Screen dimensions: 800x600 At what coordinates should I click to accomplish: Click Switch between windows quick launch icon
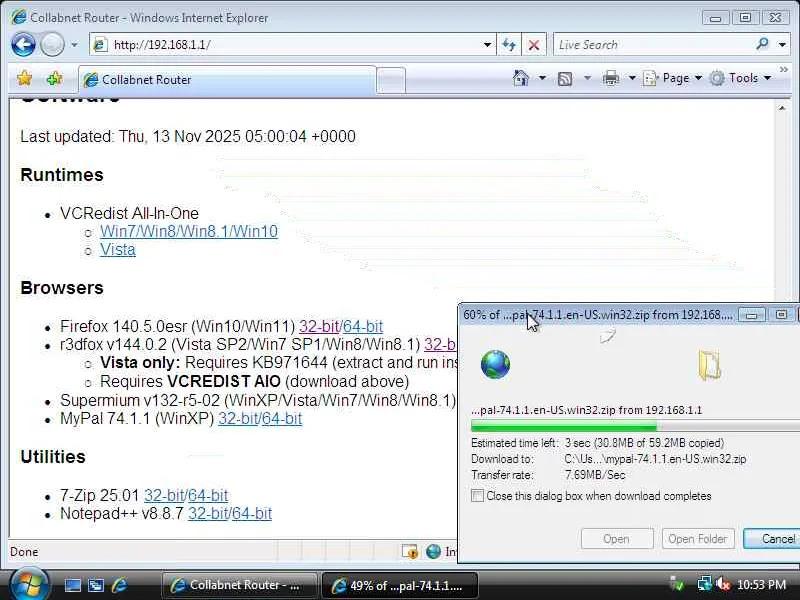click(x=96, y=585)
